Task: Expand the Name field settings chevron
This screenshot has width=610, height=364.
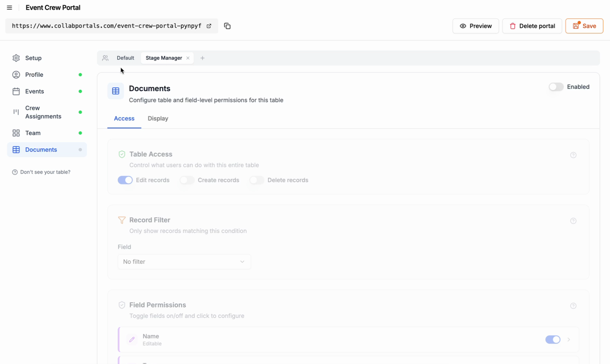Action: pyautogui.click(x=569, y=339)
